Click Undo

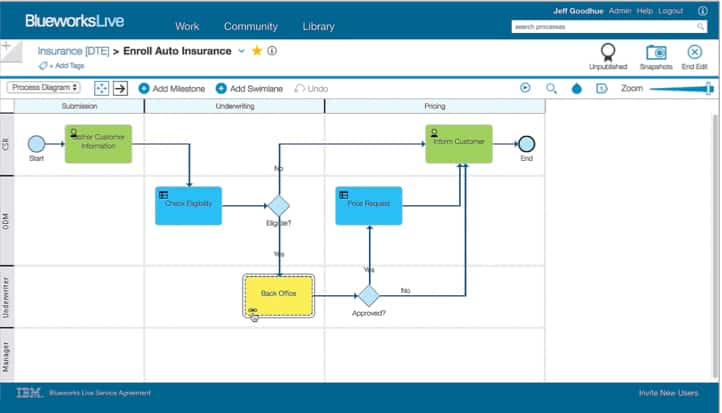311,88
